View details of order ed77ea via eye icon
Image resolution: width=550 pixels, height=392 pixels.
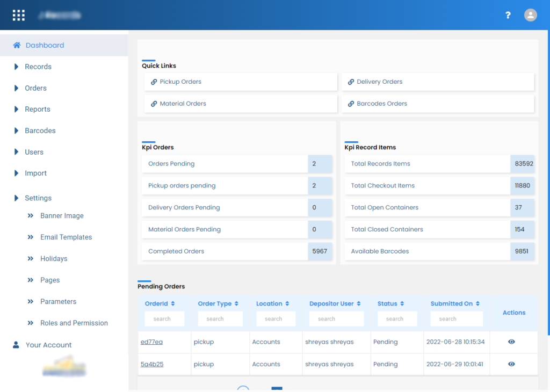point(511,342)
